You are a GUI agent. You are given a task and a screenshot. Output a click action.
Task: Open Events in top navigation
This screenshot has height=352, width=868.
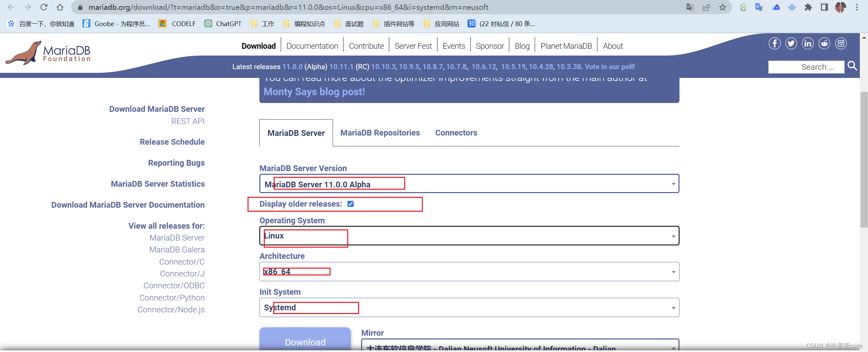point(454,46)
